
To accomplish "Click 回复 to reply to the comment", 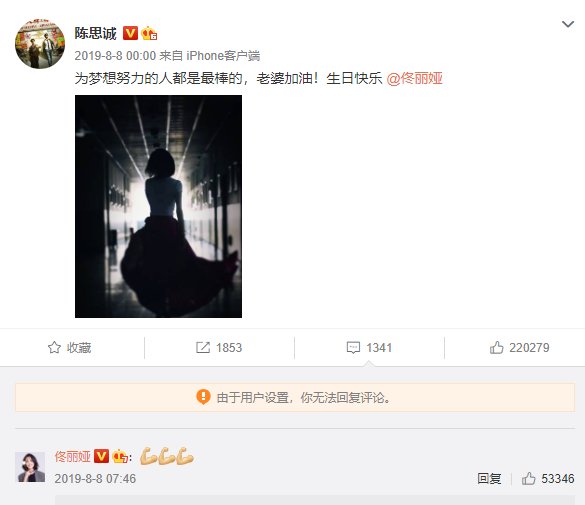I will pos(489,479).
